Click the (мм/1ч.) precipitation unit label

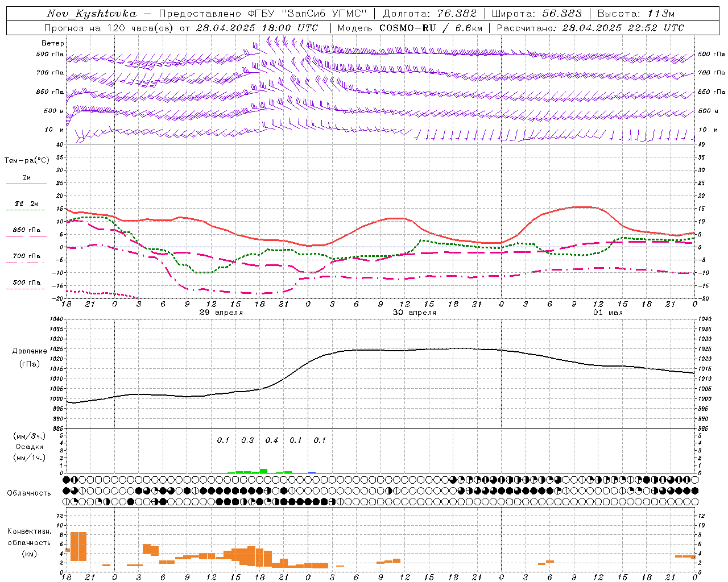[x=30, y=458]
